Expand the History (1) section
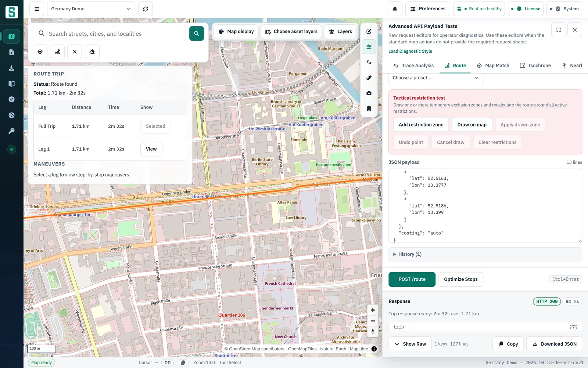 coord(485,254)
